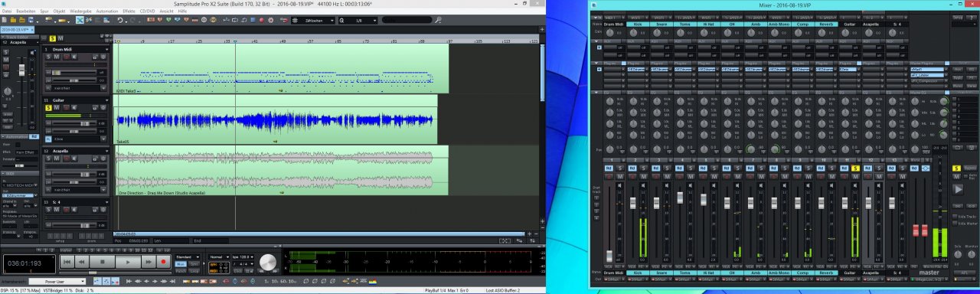Expand the Drum Midi track name dropdown
This screenshot has width=980, height=294.
tap(107, 49)
